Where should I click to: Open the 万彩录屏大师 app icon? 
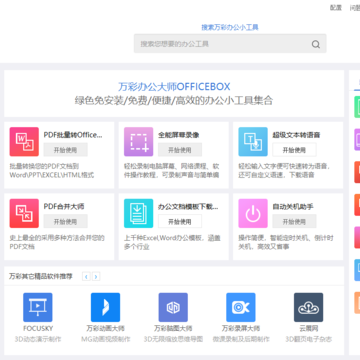pyautogui.click(x=241, y=307)
